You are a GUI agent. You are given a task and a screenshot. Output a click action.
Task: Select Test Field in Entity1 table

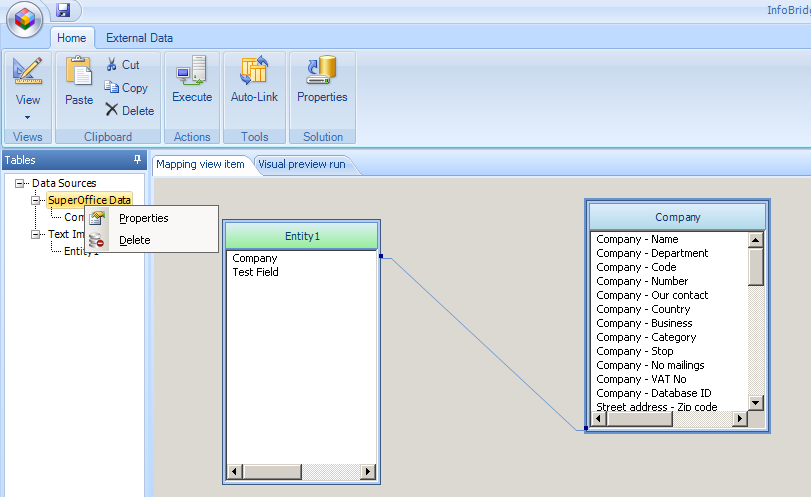[255, 272]
